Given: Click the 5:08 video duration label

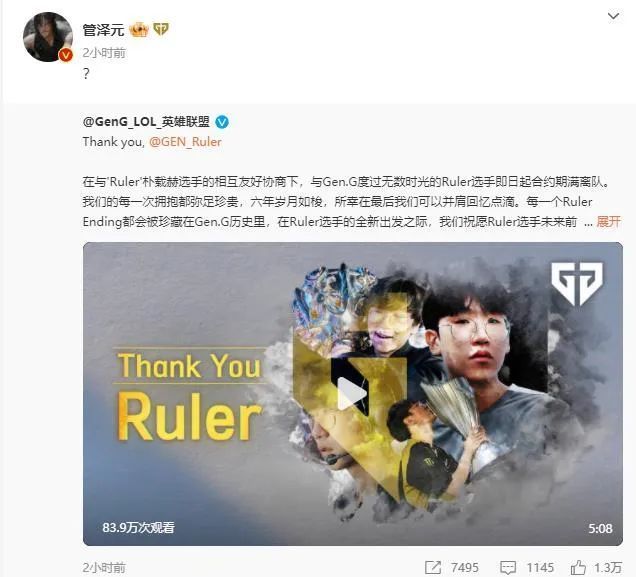Looking at the screenshot, I should tap(600, 528).
